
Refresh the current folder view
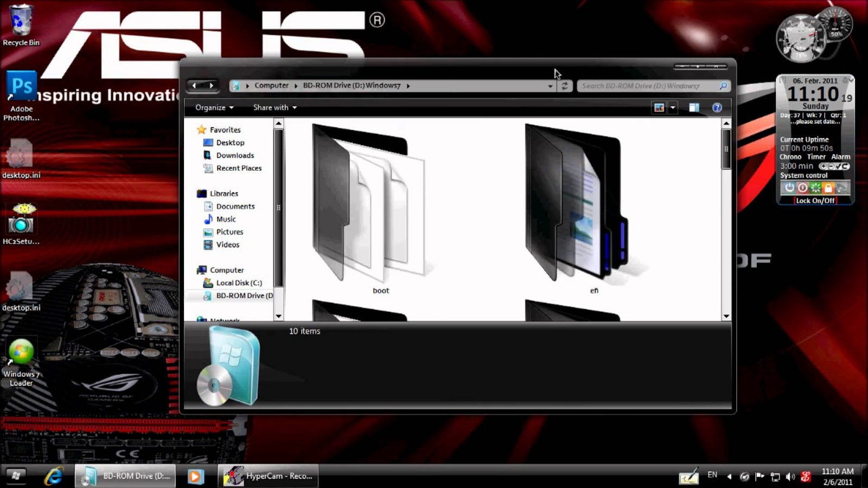[x=564, y=86]
